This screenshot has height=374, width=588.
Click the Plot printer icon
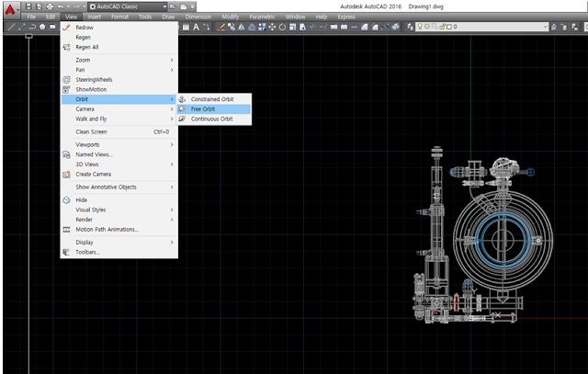(x=50, y=6)
